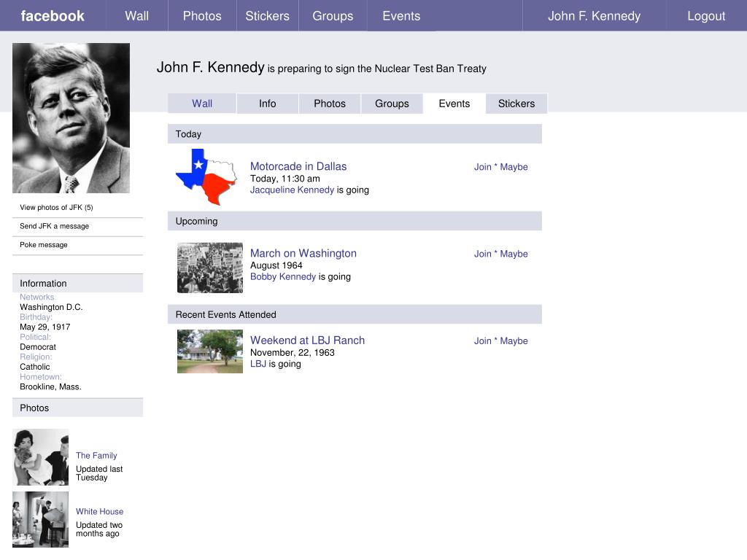Click Maybe for Weekend at LBJ Ranch

[514, 341]
